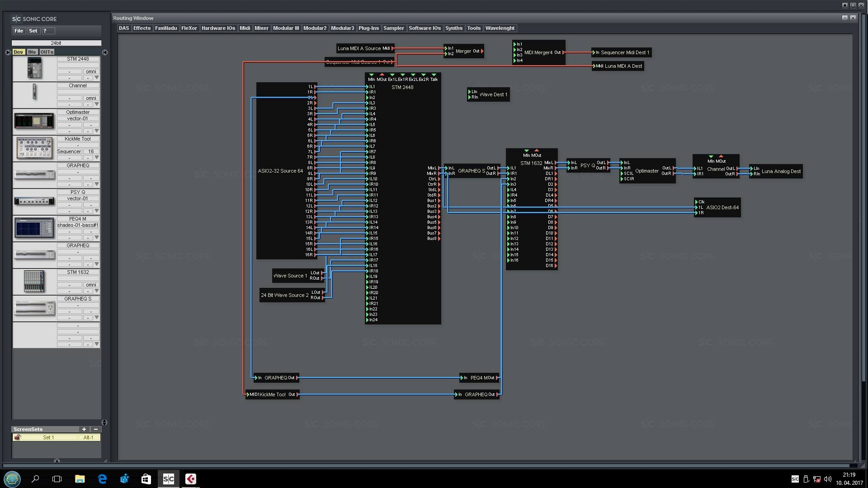The width and height of the screenshot is (868, 488).
Task: Select the ASIO2 Dest-64 module
Action: tap(718, 207)
